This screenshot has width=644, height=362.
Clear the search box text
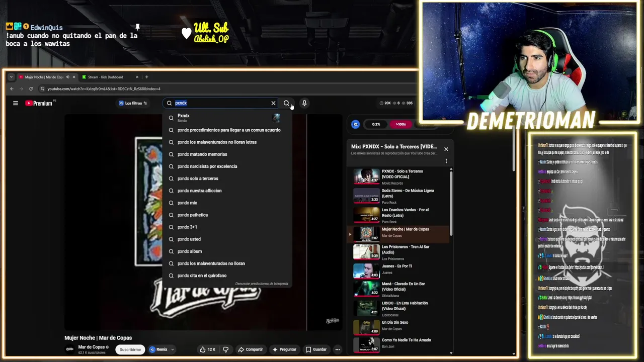point(273,103)
